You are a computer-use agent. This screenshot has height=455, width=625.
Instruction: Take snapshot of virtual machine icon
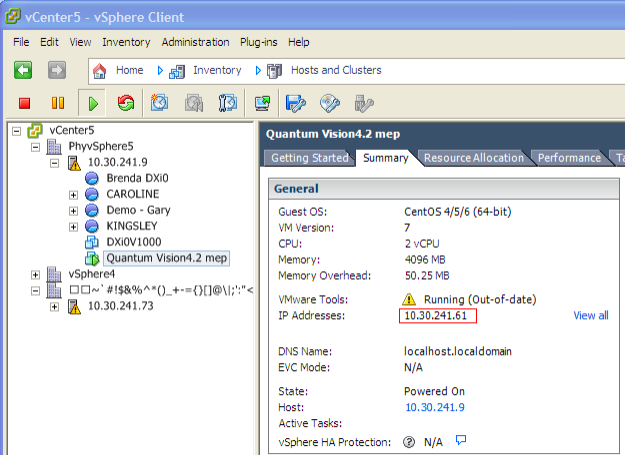coord(159,103)
